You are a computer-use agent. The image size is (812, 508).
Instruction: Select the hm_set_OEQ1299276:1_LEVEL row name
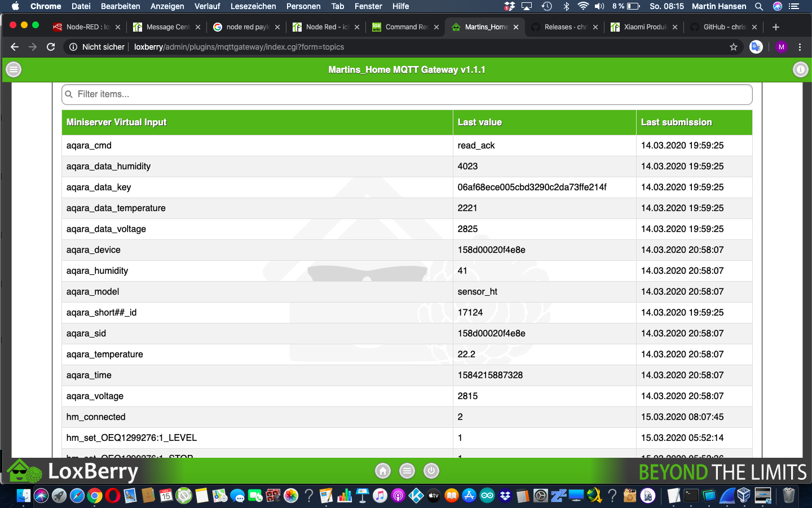click(131, 437)
